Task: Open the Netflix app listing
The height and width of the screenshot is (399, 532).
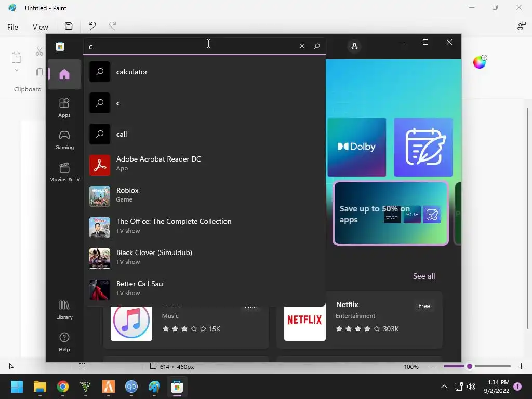Action: [x=360, y=320]
